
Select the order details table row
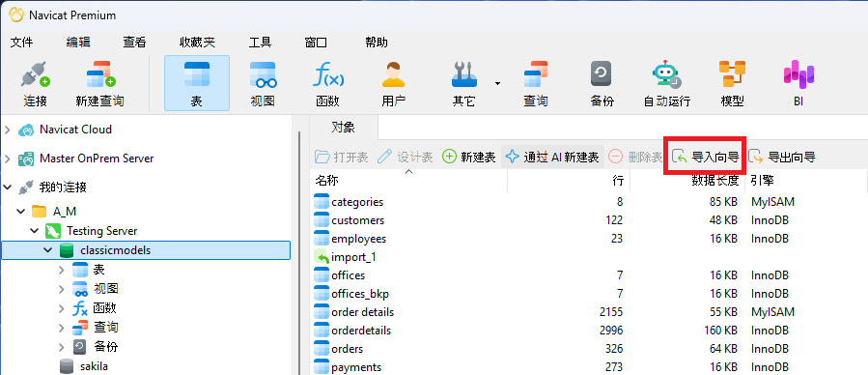(x=588, y=312)
